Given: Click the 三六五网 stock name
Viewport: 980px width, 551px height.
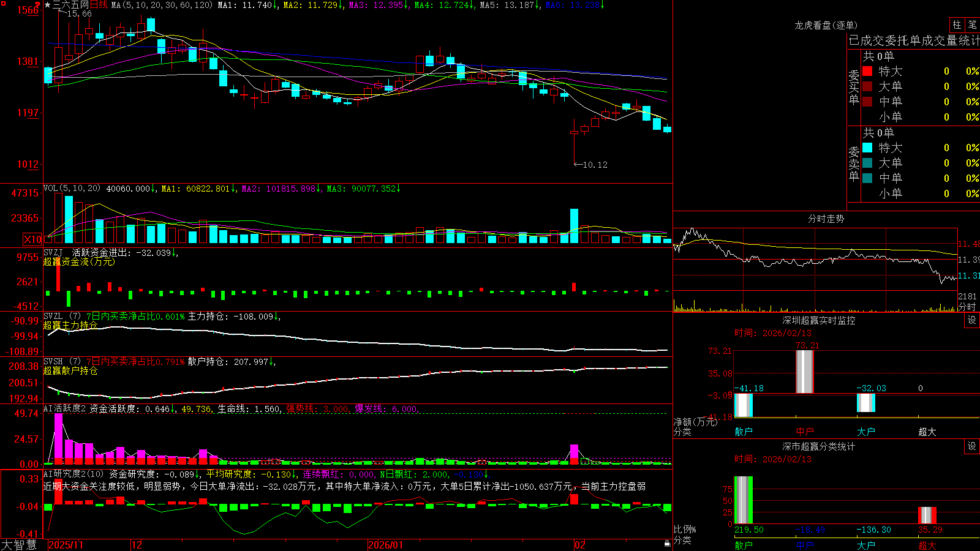Looking at the screenshot, I should click(x=71, y=5).
